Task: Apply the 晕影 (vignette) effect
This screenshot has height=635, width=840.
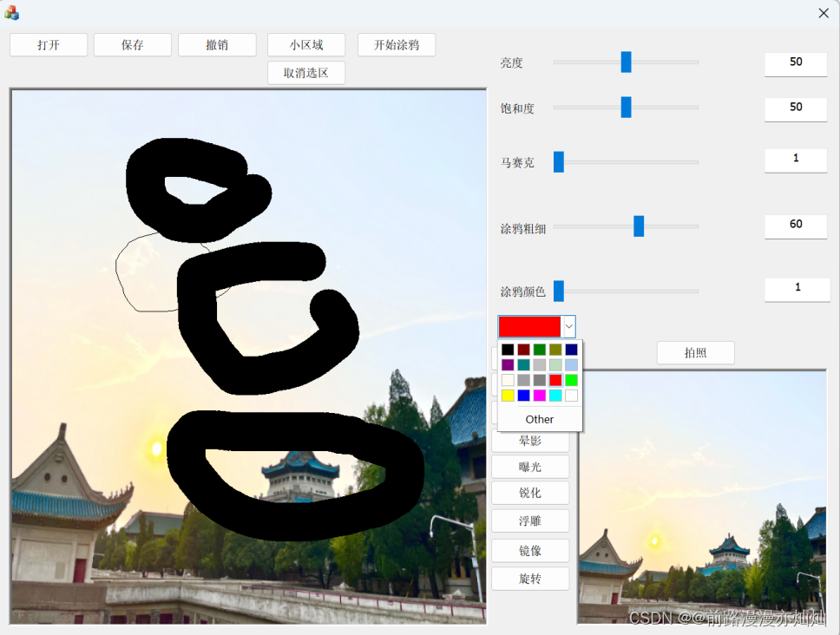Action: pyautogui.click(x=530, y=440)
